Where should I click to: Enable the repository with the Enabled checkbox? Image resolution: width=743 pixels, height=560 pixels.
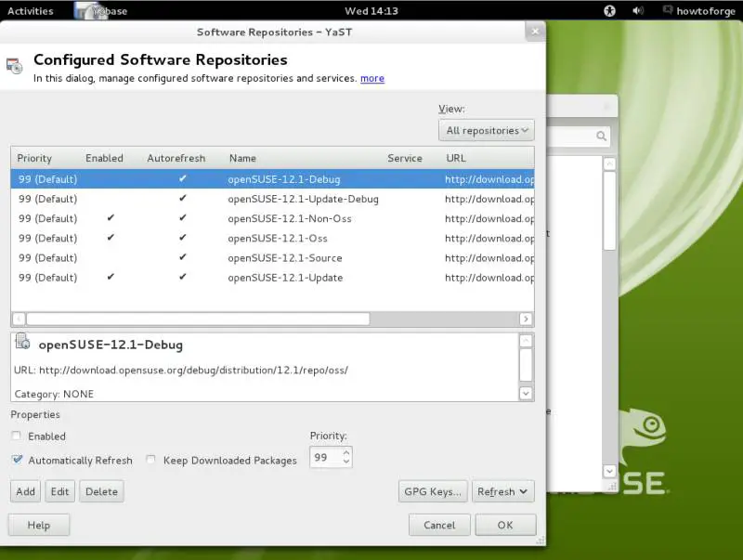coord(17,436)
